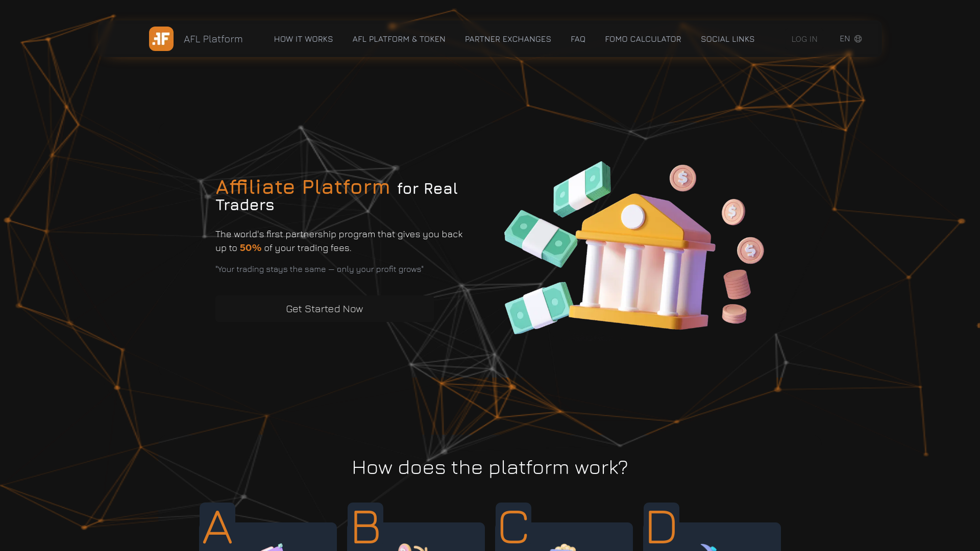The image size is (980, 551).
Task: Select the step A card
Action: tap(268, 527)
